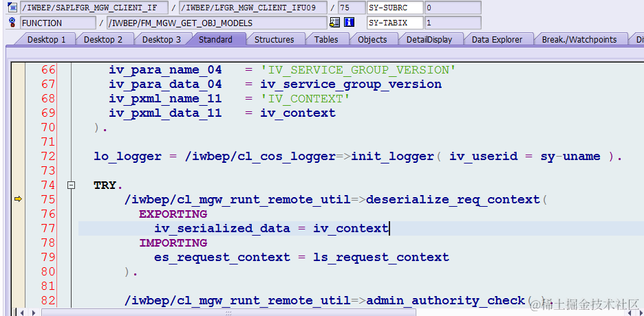This screenshot has height=316, width=644.
Task: Click line number 66 in the gutter
Action: click(48, 70)
